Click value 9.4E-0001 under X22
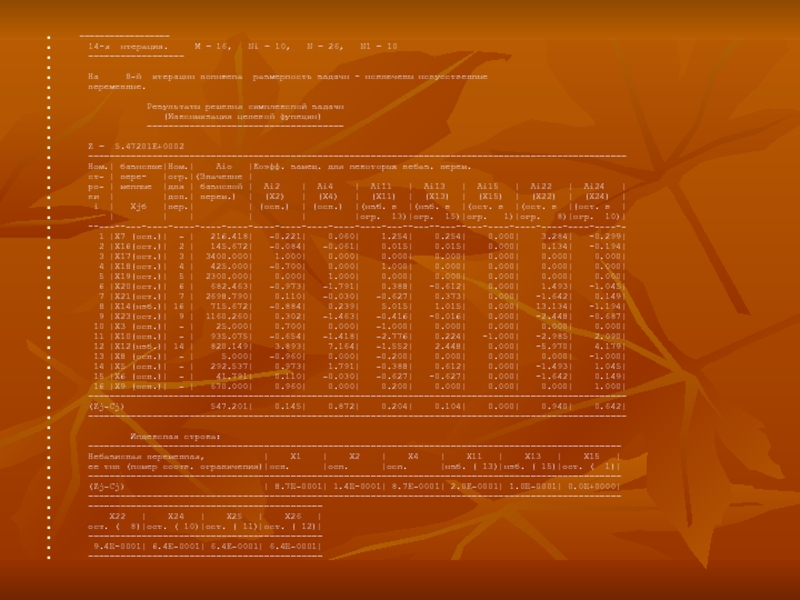This screenshot has width=800, height=600. 117,546
